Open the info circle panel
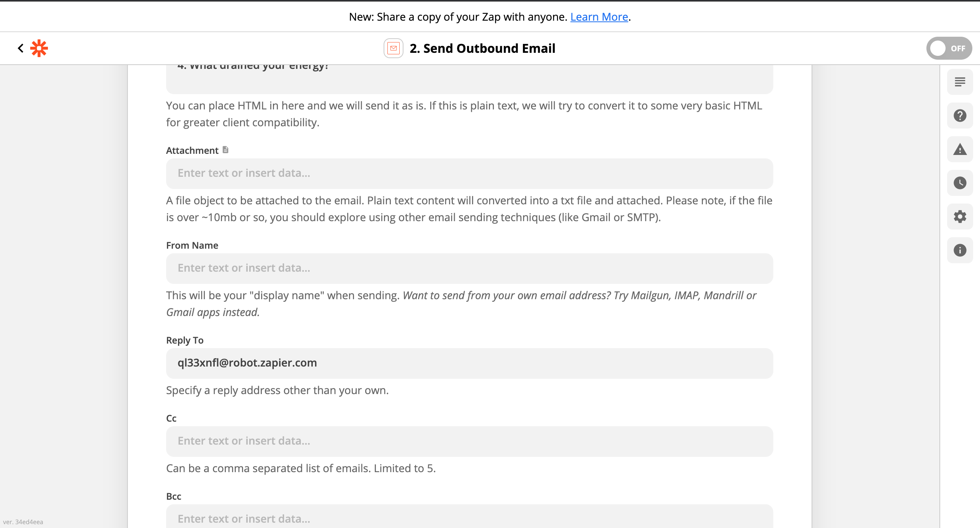Image resolution: width=980 pixels, height=528 pixels. (x=960, y=250)
